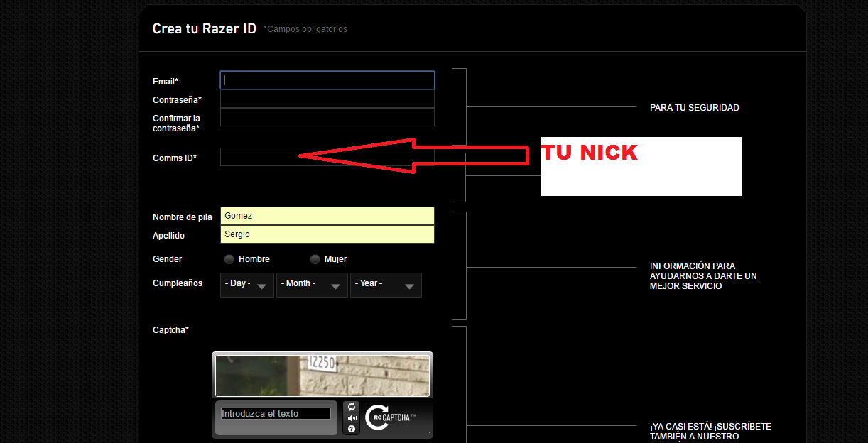Switch to the audio captcha challenge

[352, 418]
